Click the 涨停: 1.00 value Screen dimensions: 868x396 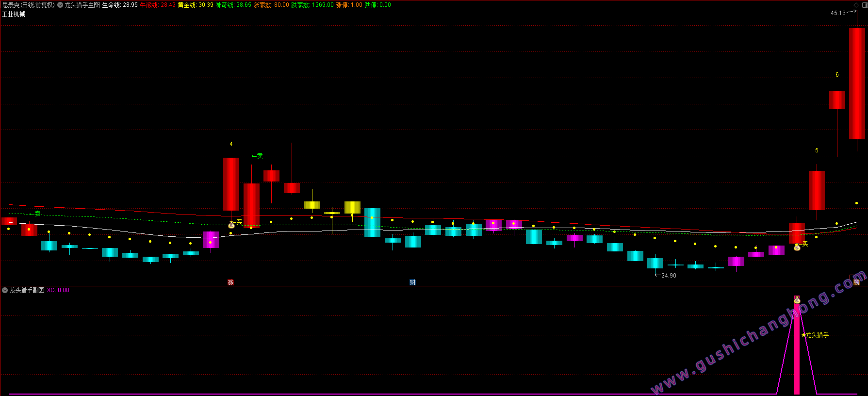point(349,5)
